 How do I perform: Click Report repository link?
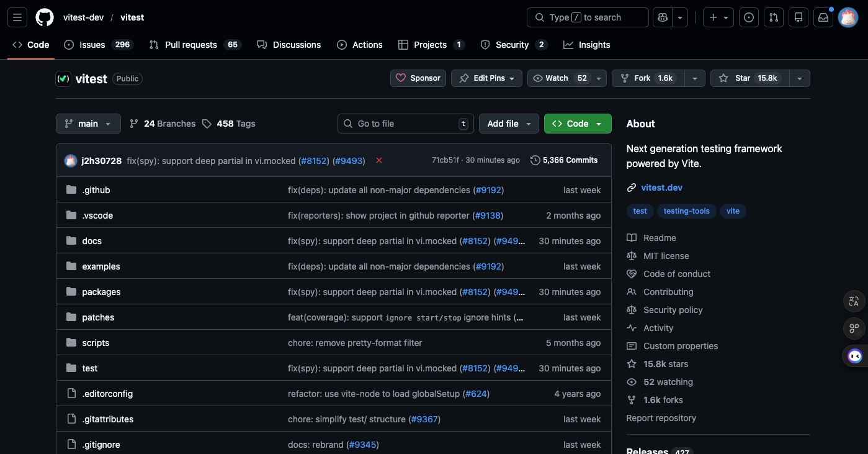point(661,418)
